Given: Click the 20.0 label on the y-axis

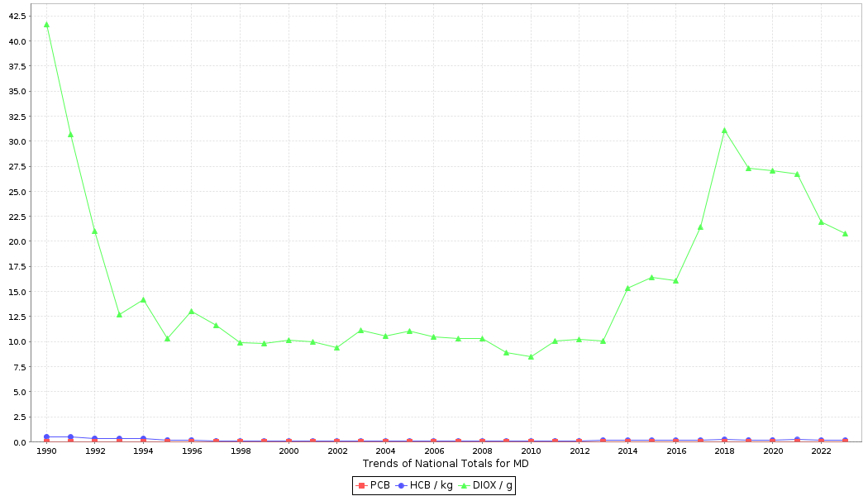Looking at the screenshot, I should 17,241.
